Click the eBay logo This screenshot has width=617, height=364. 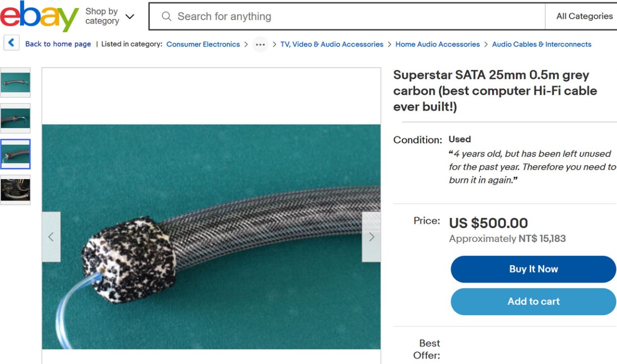[x=39, y=16]
